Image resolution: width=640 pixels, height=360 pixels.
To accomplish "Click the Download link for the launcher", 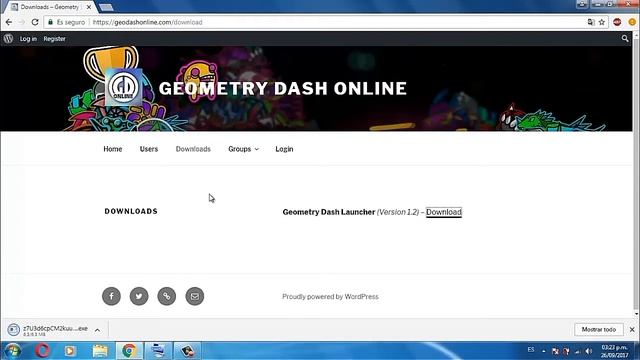I will tap(444, 212).
